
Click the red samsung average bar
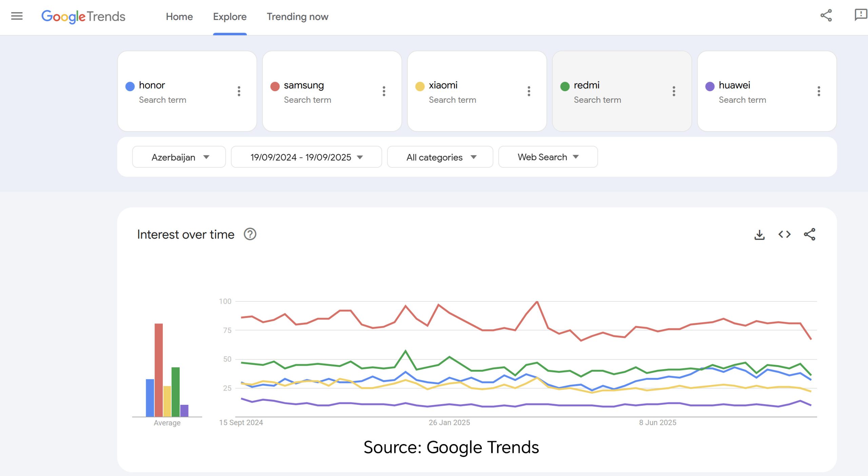click(x=159, y=370)
